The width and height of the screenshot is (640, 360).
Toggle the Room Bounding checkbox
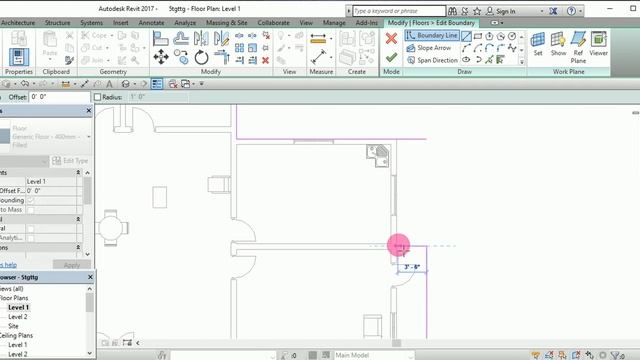point(31,200)
